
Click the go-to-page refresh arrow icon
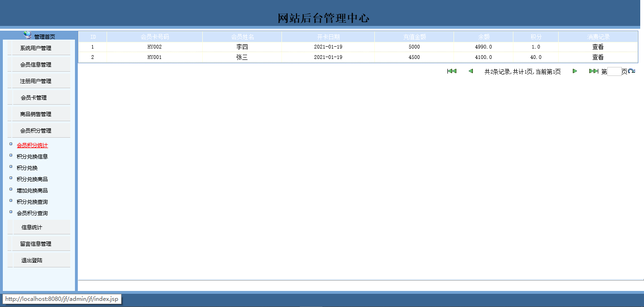pyautogui.click(x=632, y=71)
